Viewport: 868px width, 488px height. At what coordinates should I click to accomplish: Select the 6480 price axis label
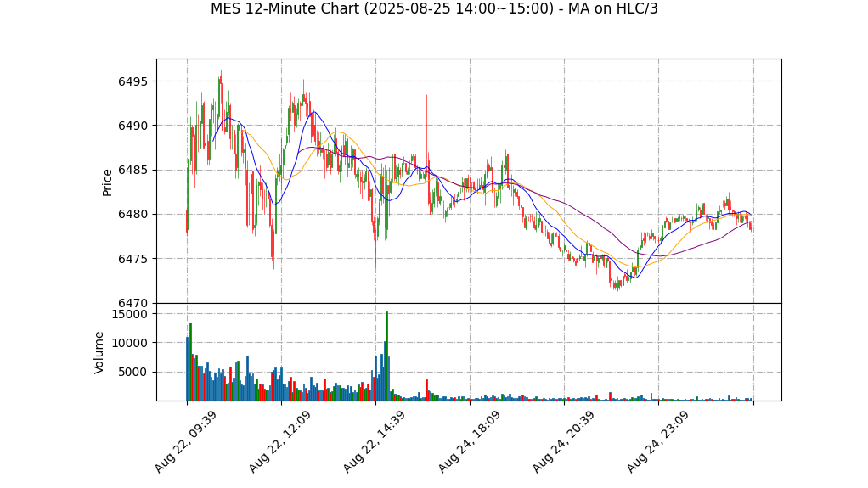pos(133,215)
